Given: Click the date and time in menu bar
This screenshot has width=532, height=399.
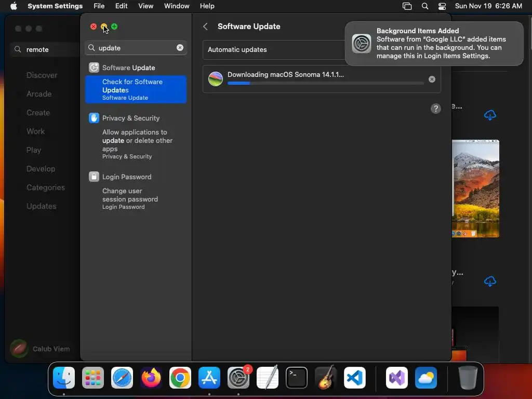Looking at the screenshot, I should 488,6.
